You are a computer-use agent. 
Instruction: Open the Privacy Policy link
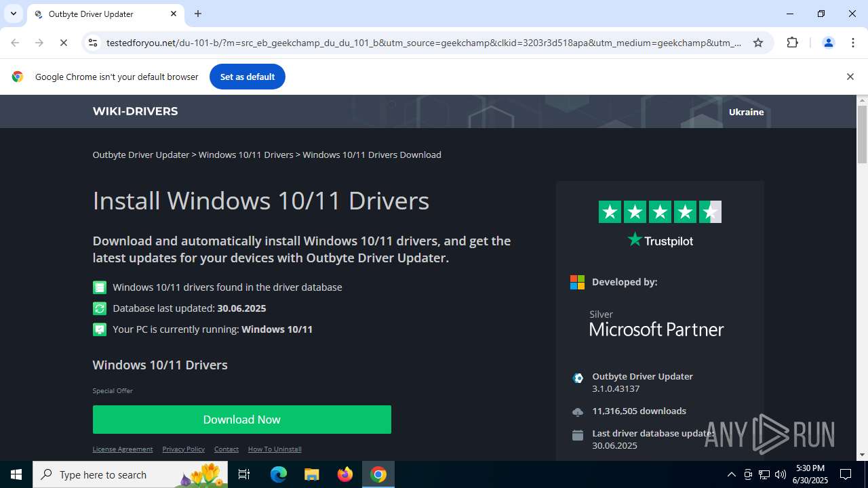point(184,449)
